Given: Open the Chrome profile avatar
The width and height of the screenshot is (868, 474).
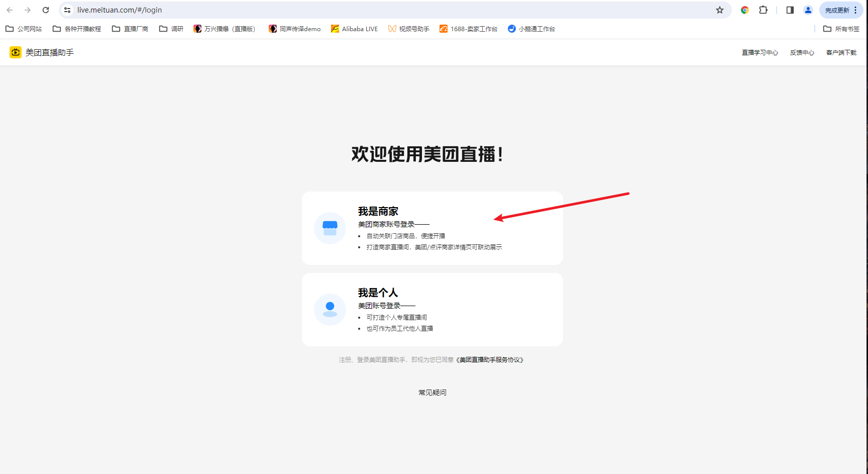Looking at the screenshot, I should pos(808,10).
